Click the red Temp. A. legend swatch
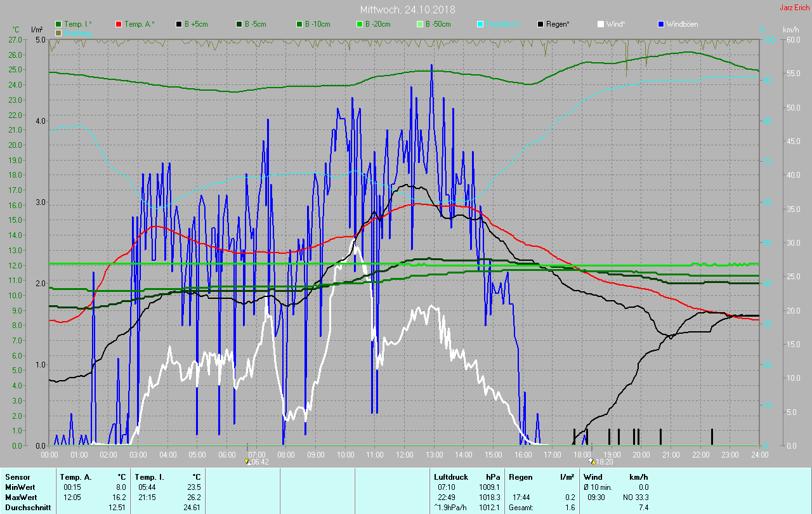Image resolution: width=812 pixels, height=514 pixels. [x=119, y=24]
